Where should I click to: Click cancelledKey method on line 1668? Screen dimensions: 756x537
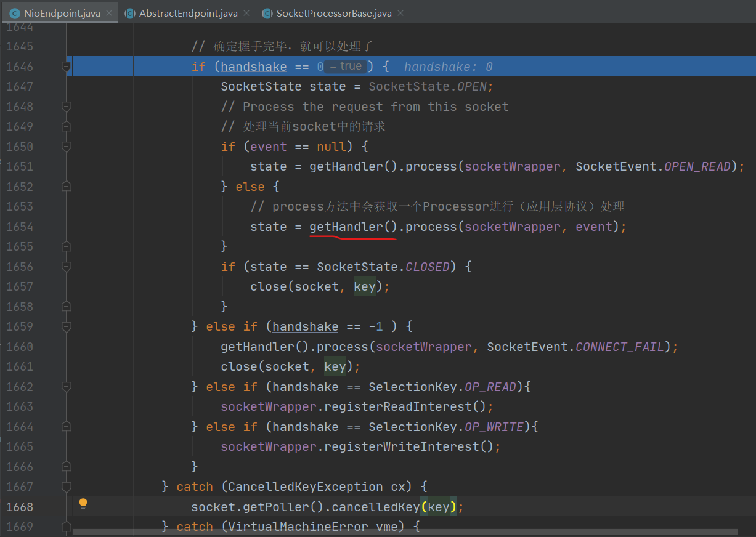coord(376,507)
